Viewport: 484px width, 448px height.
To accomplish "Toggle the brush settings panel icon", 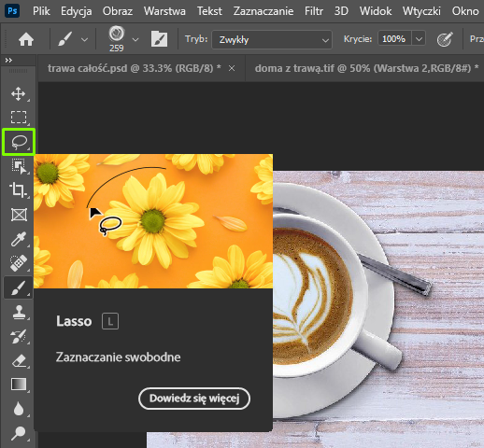I will point(159,39).
